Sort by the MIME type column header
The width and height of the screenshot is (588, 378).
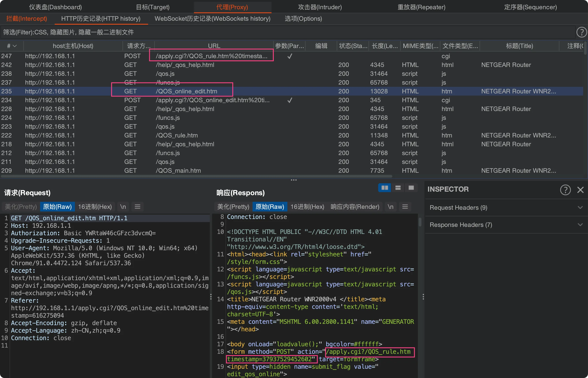420,46
